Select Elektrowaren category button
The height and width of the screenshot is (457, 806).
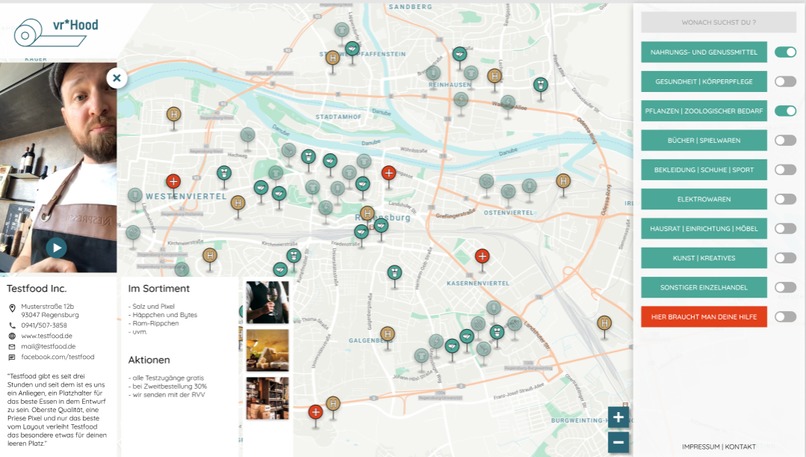pyautogui.click(x=704, y=199)
